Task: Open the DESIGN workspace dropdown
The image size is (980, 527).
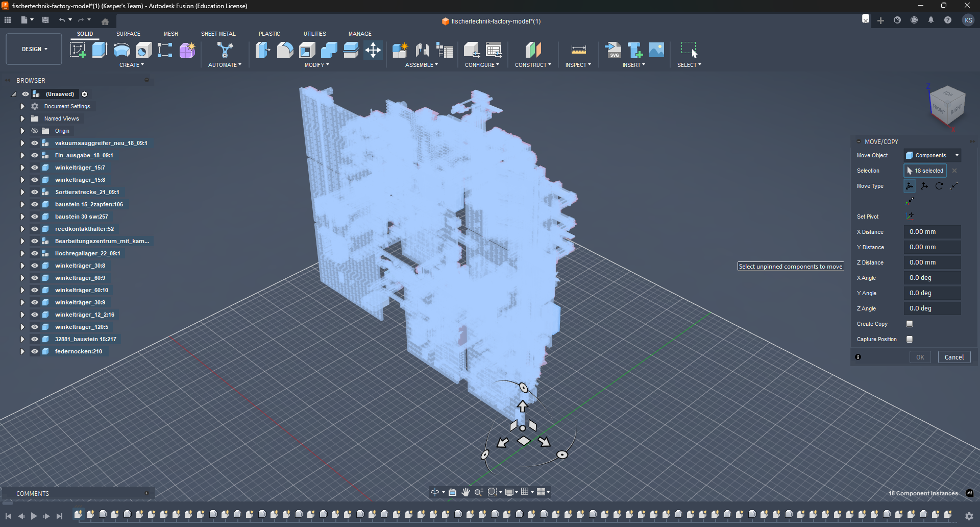Action: tap(34, 50)
